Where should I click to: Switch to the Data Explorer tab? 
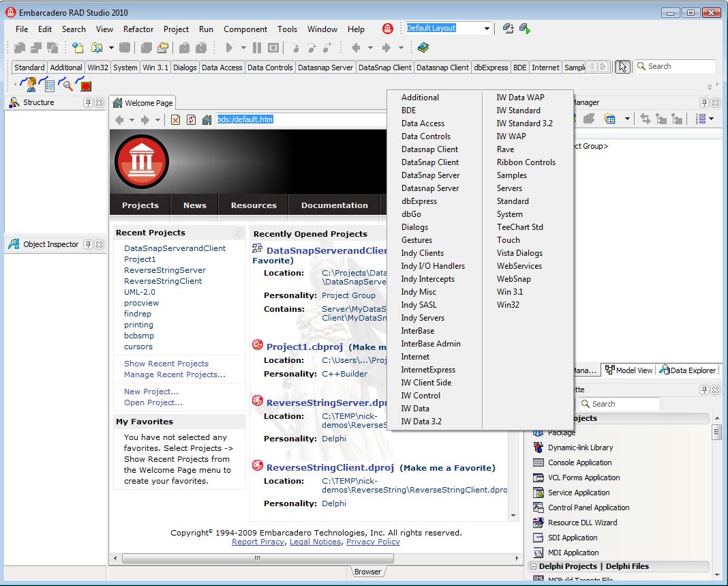[x=688, y=370]
